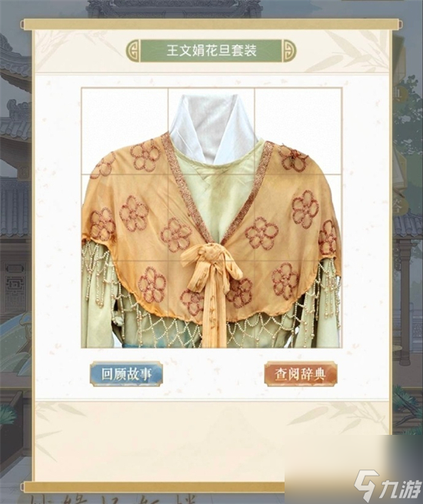Click the empty parchment area below the buttons
The height and width of the screenshot is (504, 423).
coord(211,440)
